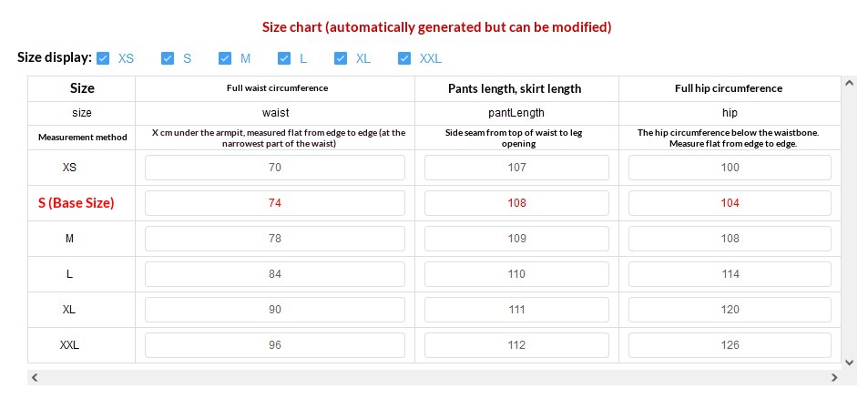Viewport: 868px width, 409px height.
Task: Uncheck the XS size display checkbox
Action: tap(103, 58)
